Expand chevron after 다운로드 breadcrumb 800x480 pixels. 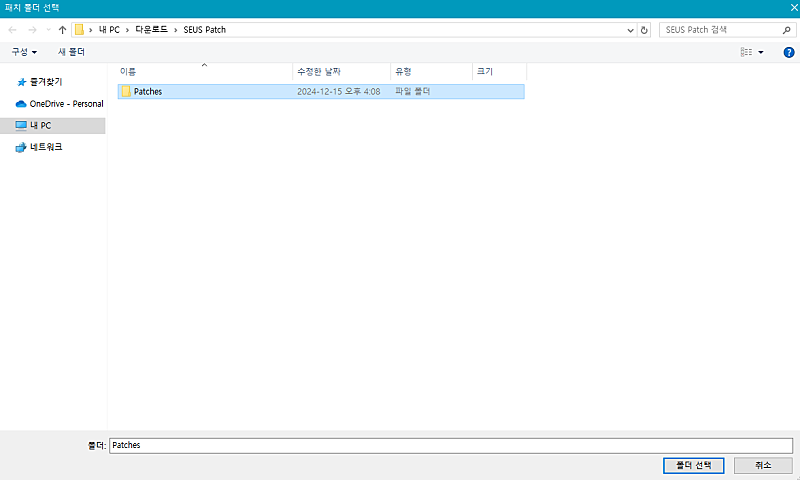pos(176,30)
